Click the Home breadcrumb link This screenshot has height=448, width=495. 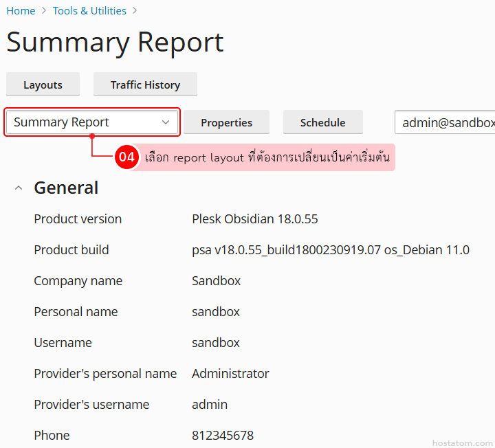coord(21,11)
